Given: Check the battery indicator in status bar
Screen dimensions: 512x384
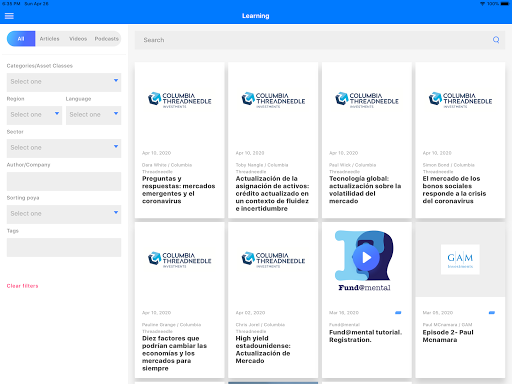Looking at the screenshot, I should tap(505, 4).
